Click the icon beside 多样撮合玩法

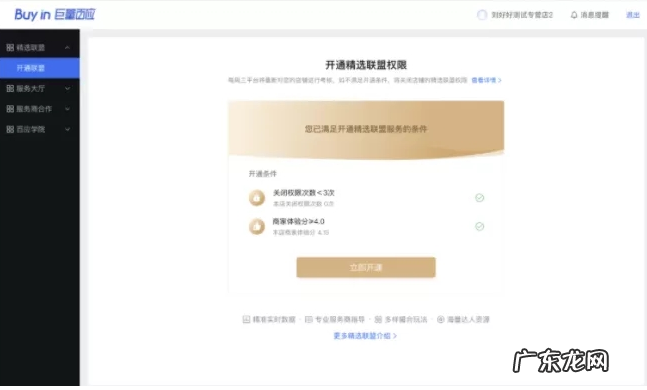[x=378, y=319]
